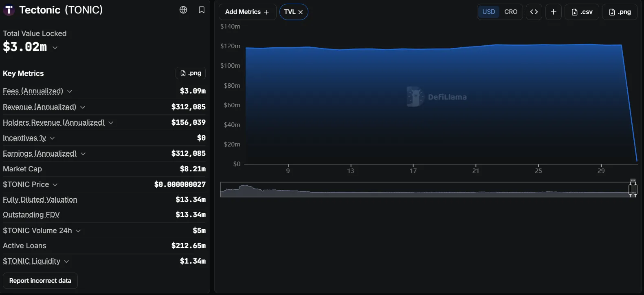Image resolution: width=644 pixels, height=295 pixels.
Task: Click the Tectonic (TONIC) title
Action: pos(61,10)
